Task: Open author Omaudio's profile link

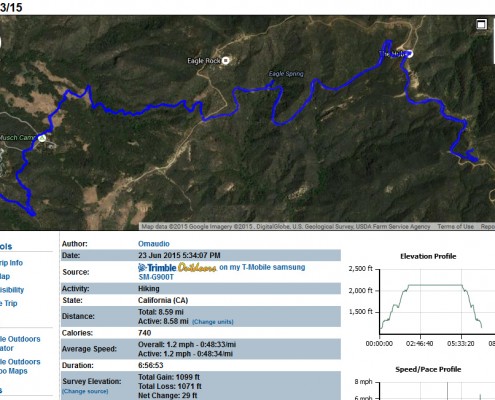Action: tap(154, 244)
